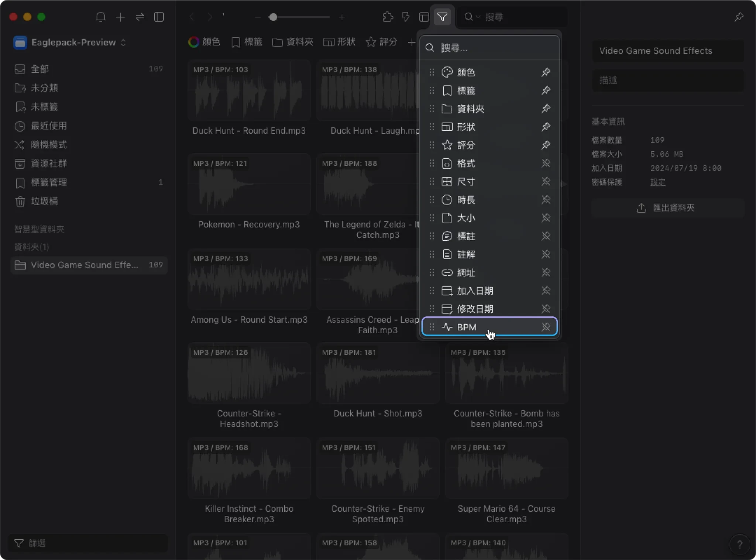Open the layout view icon
Viewport: 756px width, 560px height.
(424, 17)
